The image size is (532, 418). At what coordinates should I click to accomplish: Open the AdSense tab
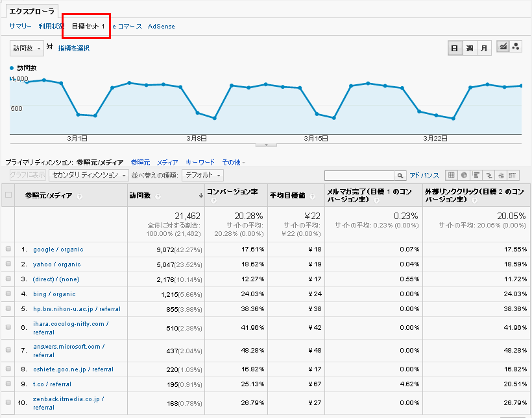[x=162, y=27]
